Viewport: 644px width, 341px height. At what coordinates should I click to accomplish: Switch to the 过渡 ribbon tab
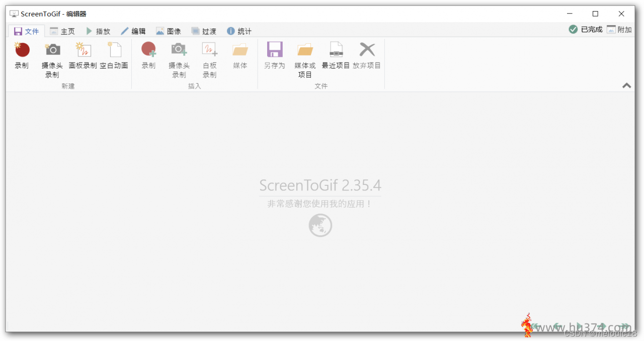tap(204, 31)
